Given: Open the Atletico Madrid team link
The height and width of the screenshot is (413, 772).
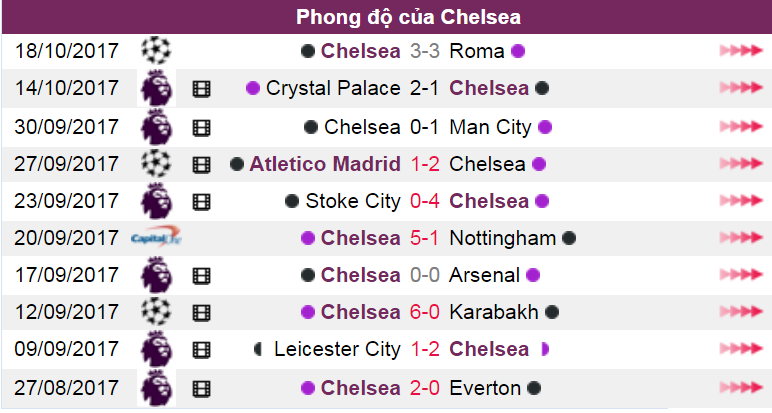Looking at the screenshot, I should click(325, 164).
